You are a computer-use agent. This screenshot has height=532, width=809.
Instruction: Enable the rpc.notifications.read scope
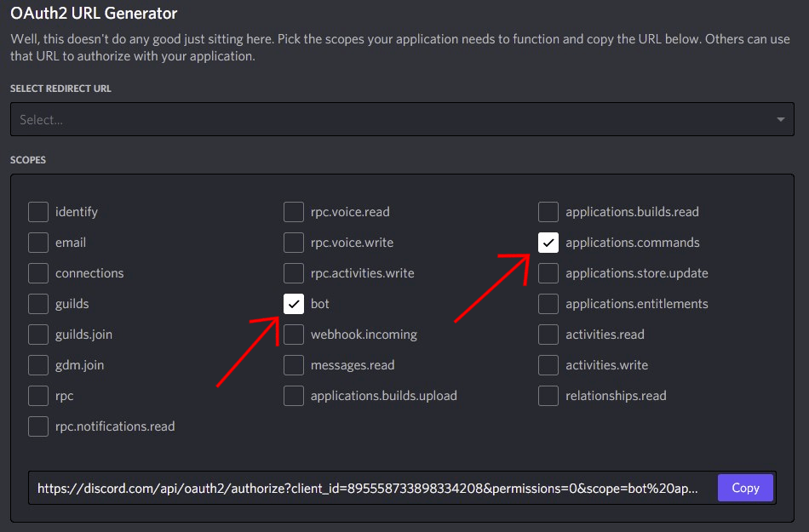38,426
